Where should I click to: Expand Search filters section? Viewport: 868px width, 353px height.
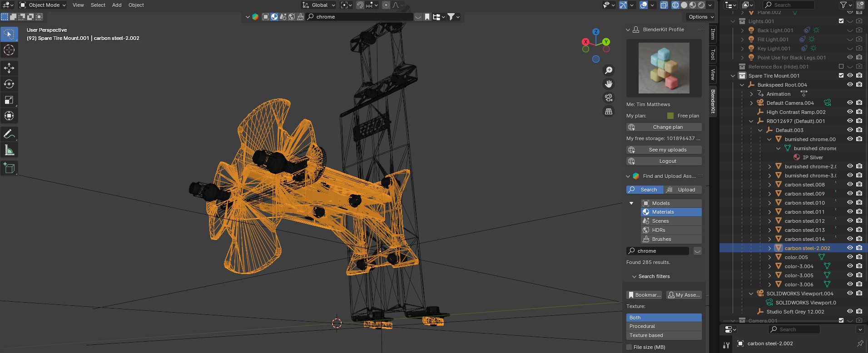pyautogui.click(x=654, y=276)
